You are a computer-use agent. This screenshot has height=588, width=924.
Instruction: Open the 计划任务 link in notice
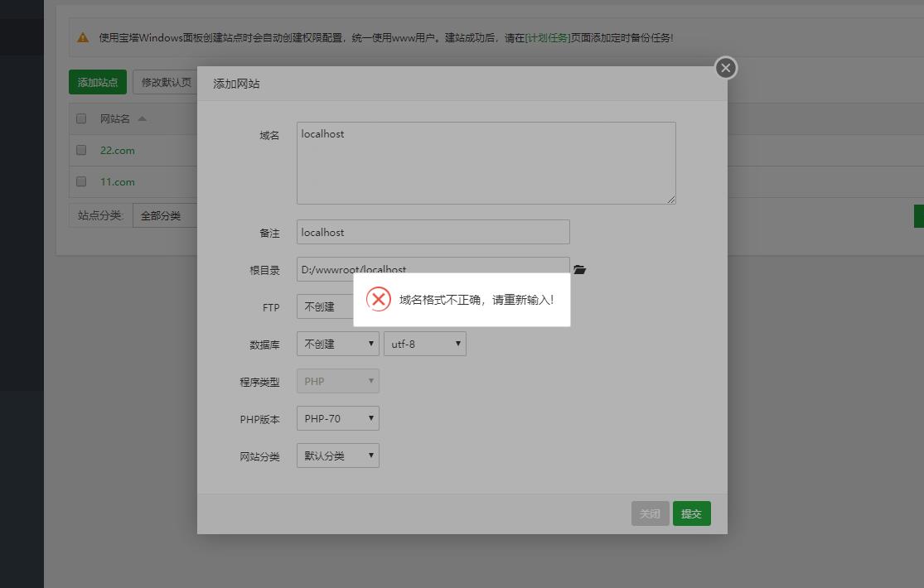pos(548,38)
